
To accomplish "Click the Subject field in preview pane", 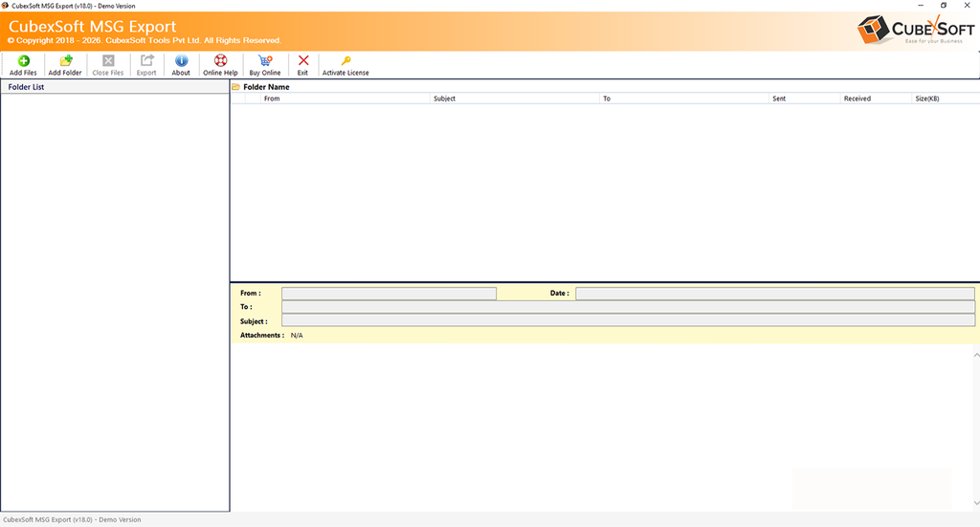I will point(628,321).
